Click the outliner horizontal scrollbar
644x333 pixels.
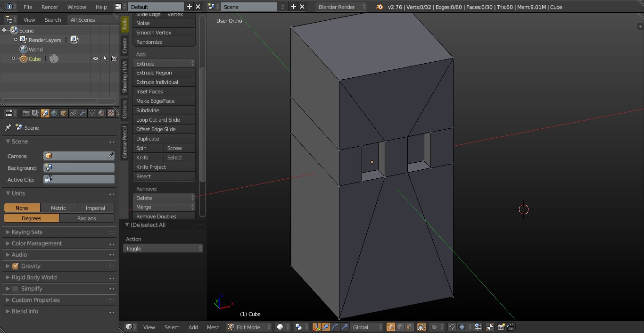point(50,101)
